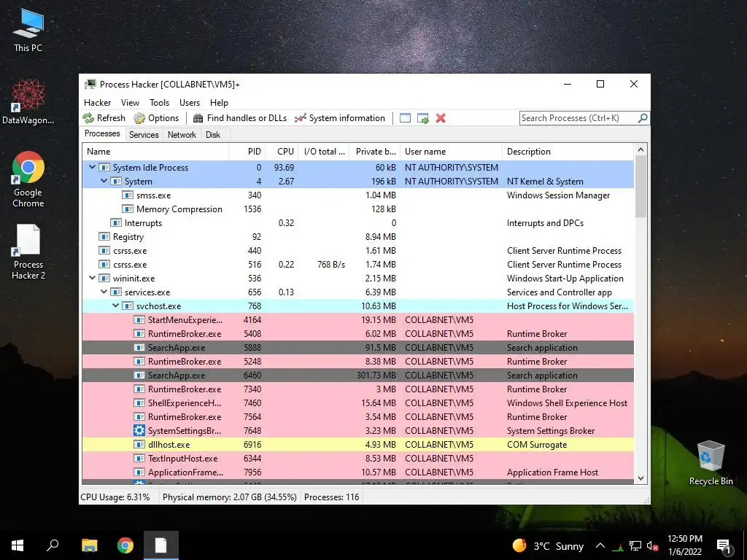Sort by User name column header

pyautogui.click(x=451, y=152)
